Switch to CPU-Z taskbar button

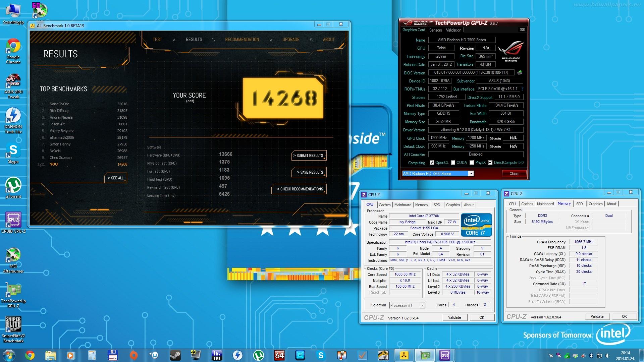pyautogui.click(x=445, y=355)
